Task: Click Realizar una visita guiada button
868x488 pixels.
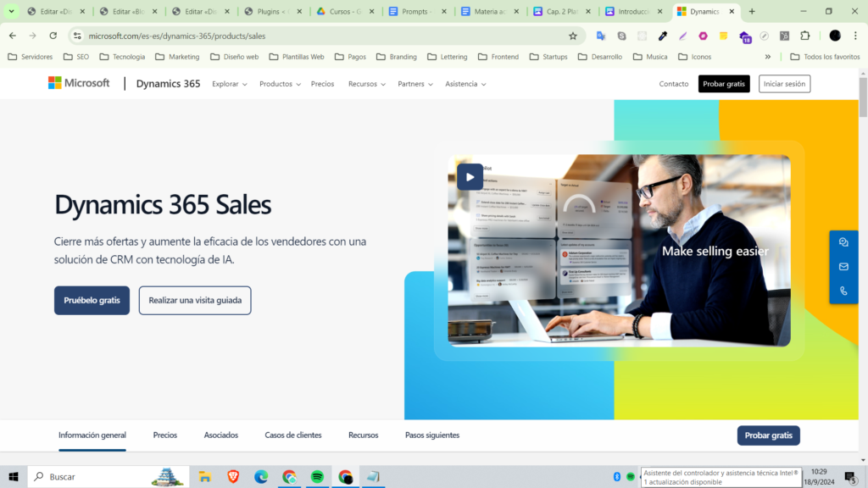Action: (x=195, y=300)
